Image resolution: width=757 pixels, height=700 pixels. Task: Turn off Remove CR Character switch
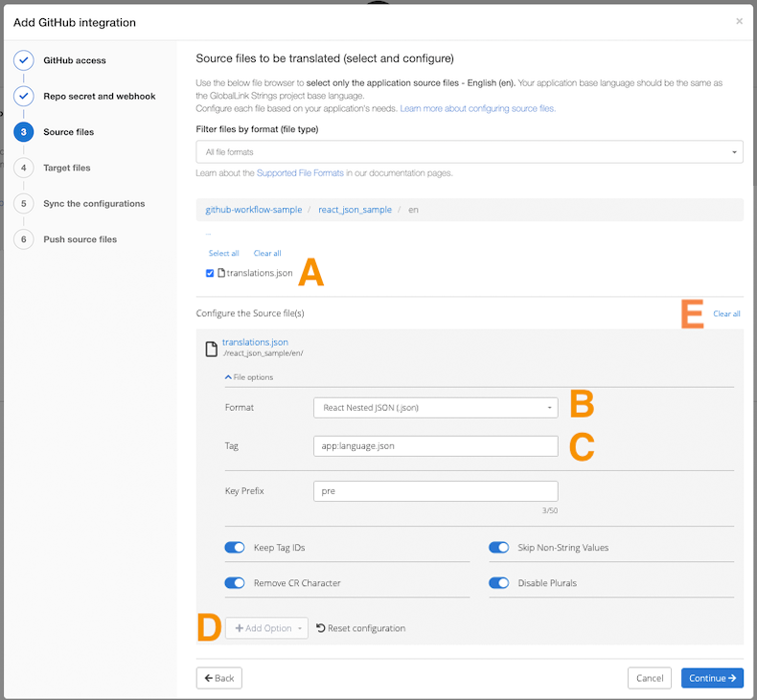click(235, 583)
